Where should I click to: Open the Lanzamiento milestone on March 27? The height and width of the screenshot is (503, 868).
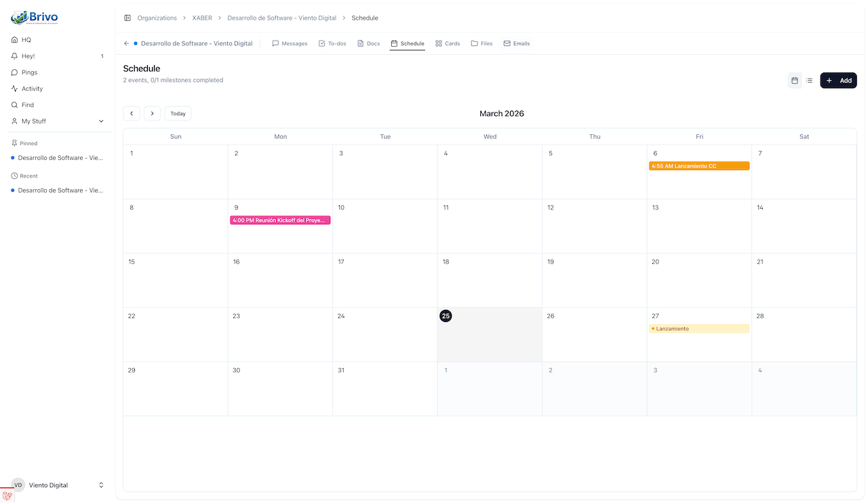[698, 329]
